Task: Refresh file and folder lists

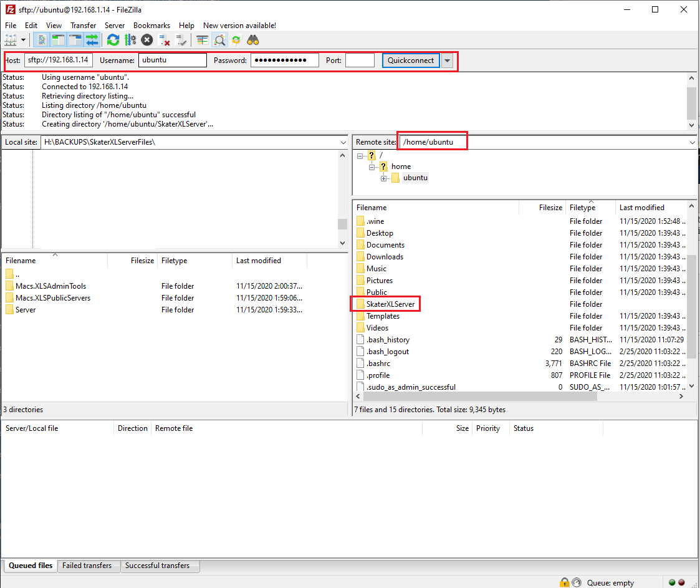Action: (113, 40)
